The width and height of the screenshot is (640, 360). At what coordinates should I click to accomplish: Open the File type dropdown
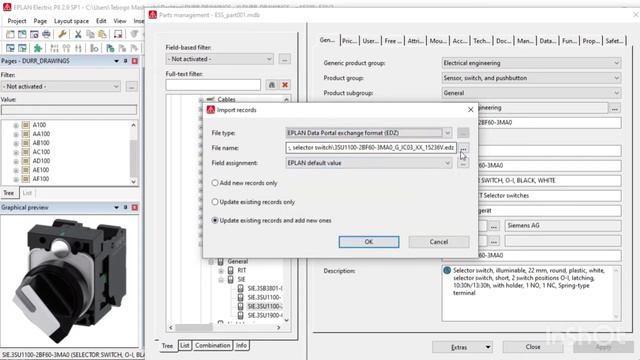tap(447, 133)
